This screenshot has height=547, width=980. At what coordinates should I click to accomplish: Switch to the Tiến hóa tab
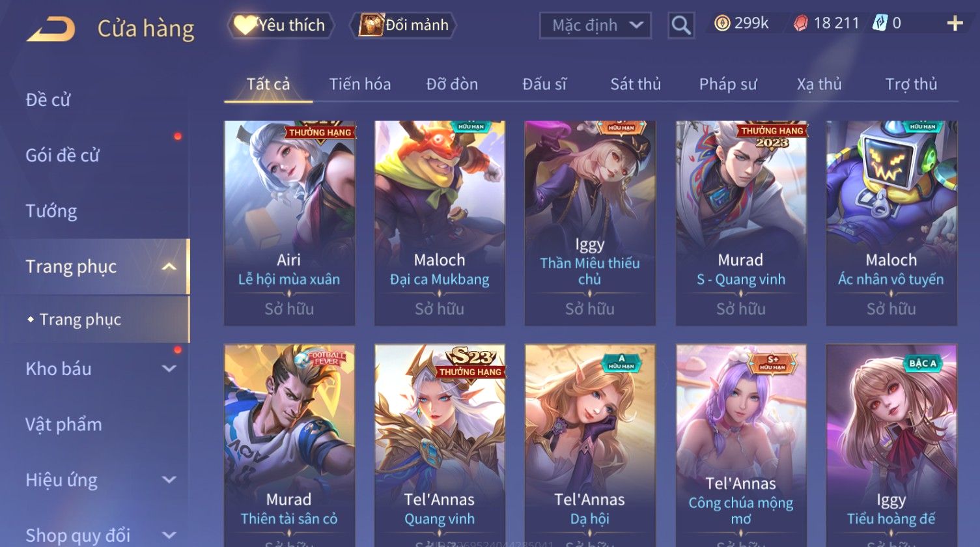point(359,84)
